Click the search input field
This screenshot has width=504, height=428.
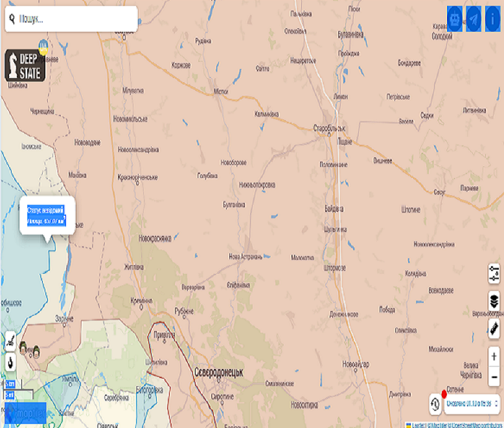pos(76,19)
